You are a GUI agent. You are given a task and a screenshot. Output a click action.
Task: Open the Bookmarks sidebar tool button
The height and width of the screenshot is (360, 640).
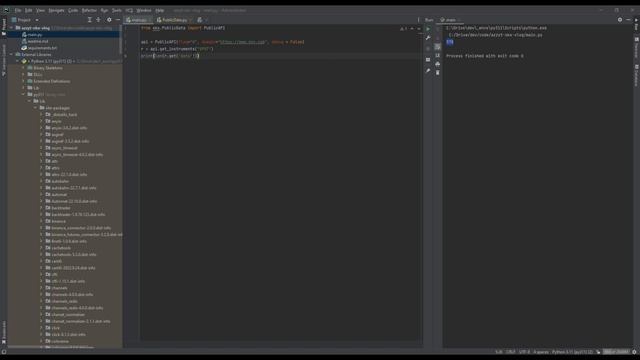(x=4, y=332)
